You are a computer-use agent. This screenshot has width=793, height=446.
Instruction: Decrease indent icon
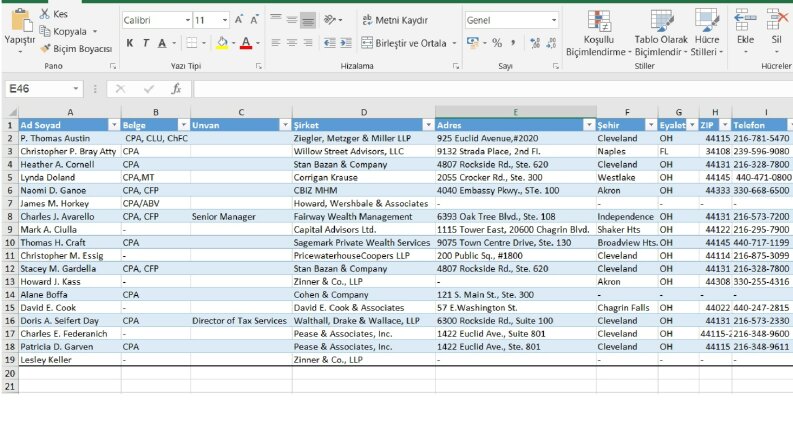329,43
